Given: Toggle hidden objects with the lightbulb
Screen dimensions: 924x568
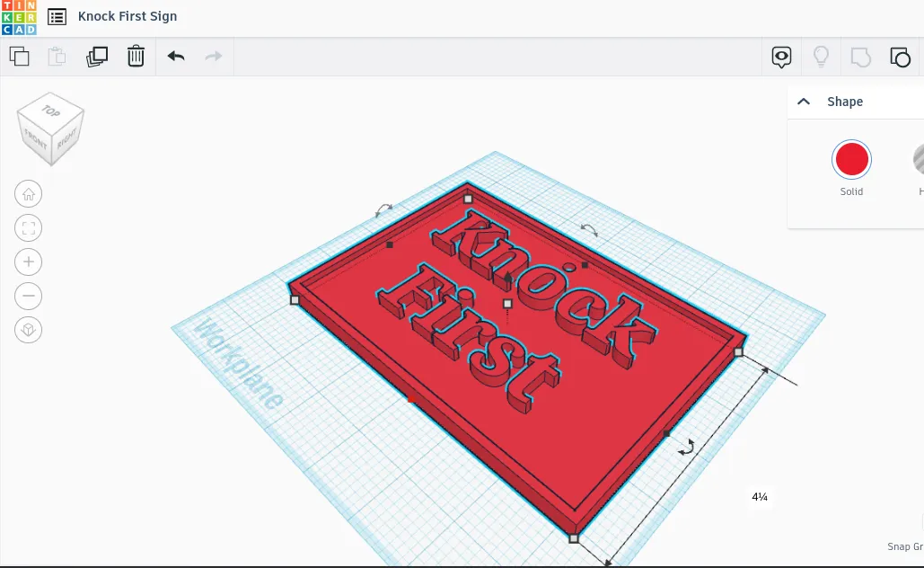Looking at the screenshot, I should (x=820, y=57).
